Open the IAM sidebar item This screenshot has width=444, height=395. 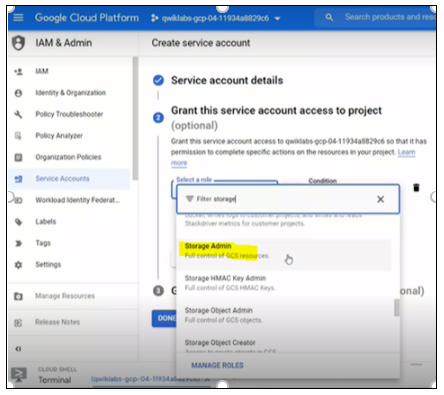(x=42, y=71)
